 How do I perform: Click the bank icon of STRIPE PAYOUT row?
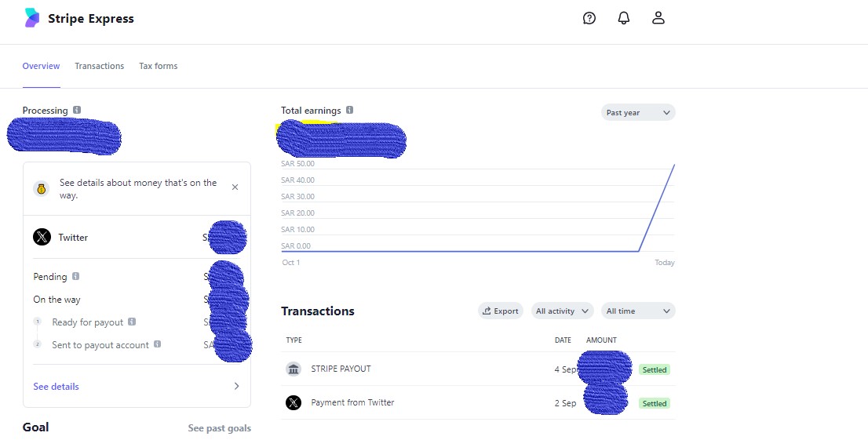click(294, 369)
